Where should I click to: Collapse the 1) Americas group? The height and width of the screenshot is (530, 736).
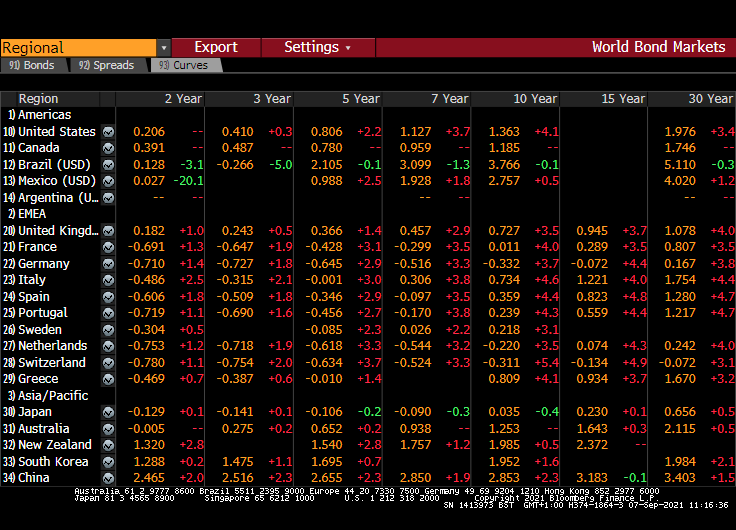coord(39,115)
